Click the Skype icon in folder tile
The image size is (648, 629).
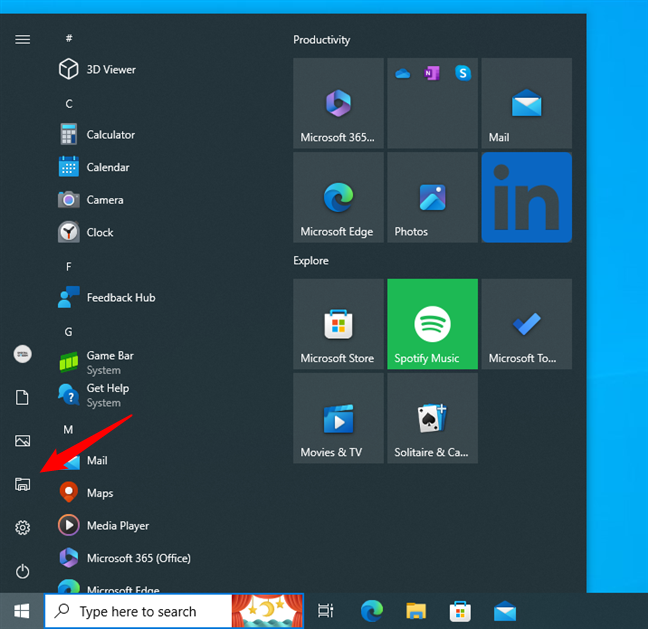point(463,73)
